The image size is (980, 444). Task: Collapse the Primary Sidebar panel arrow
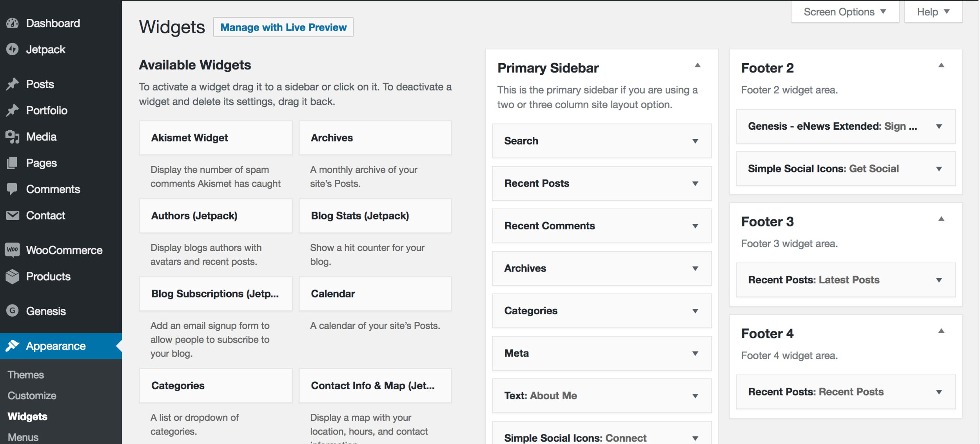(x=697, y=65)
